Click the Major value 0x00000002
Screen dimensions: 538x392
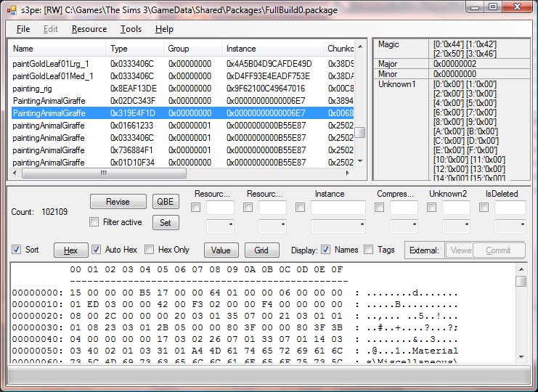tap(455, 64)
